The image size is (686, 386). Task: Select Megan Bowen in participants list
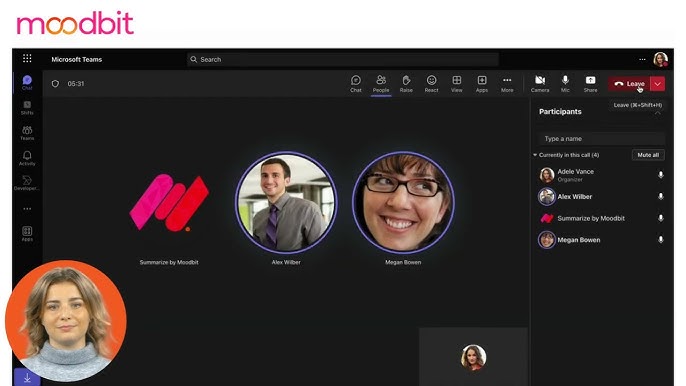pos(602,240)
